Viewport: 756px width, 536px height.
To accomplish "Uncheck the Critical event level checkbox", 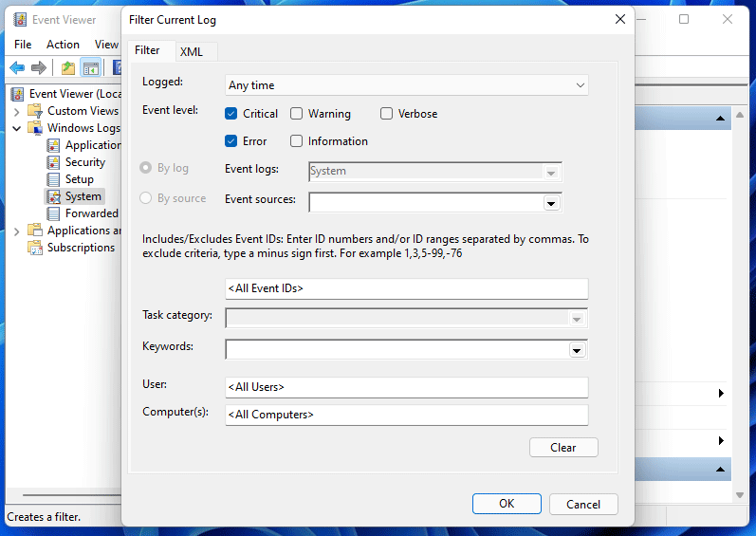I will (230, 114).
